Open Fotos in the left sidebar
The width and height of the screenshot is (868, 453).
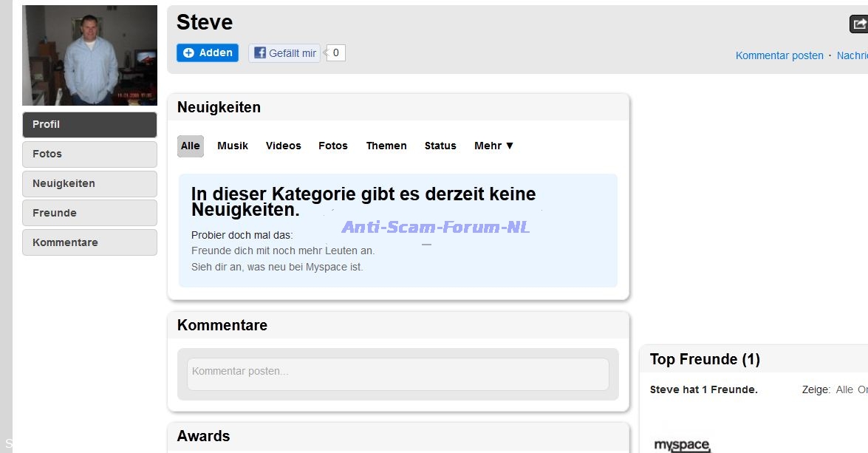click(x=89, y=154)
